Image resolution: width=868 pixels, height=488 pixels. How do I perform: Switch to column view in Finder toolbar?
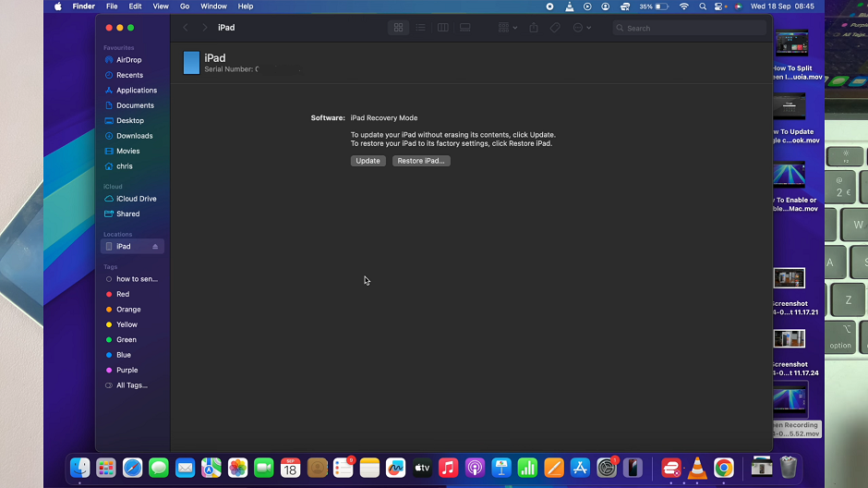443,28
